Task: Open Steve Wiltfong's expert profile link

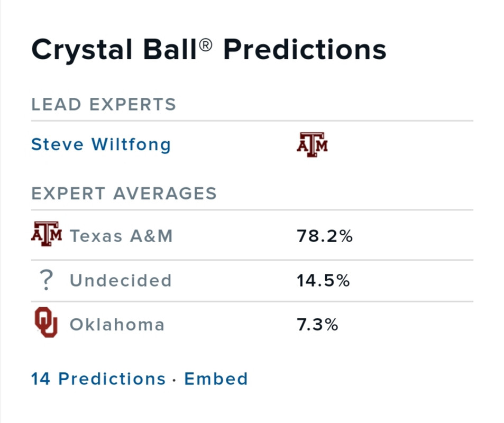Action: pos(100,144)
